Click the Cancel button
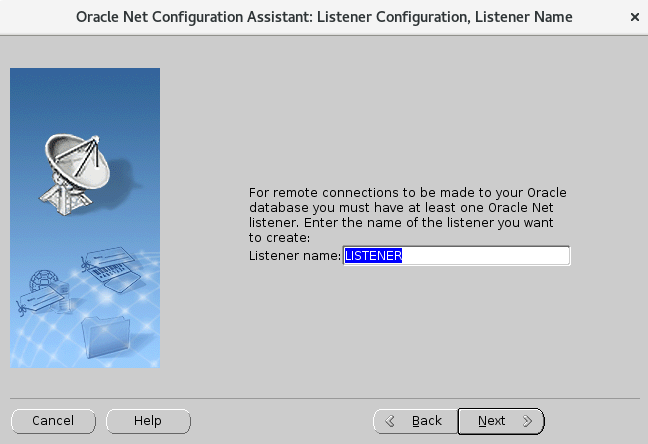This screenshot has width=648, height=444. pyautogui.click(x=53, y=421)
